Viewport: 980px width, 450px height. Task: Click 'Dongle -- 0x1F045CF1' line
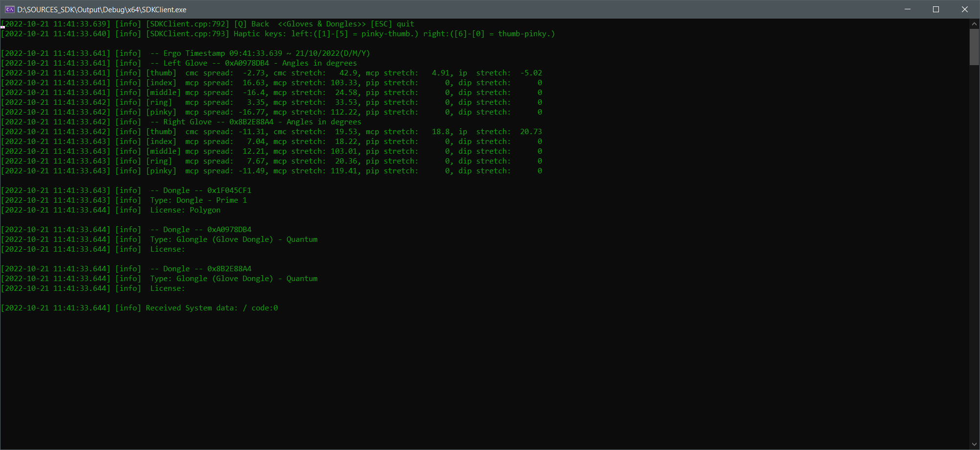[201, 190]
